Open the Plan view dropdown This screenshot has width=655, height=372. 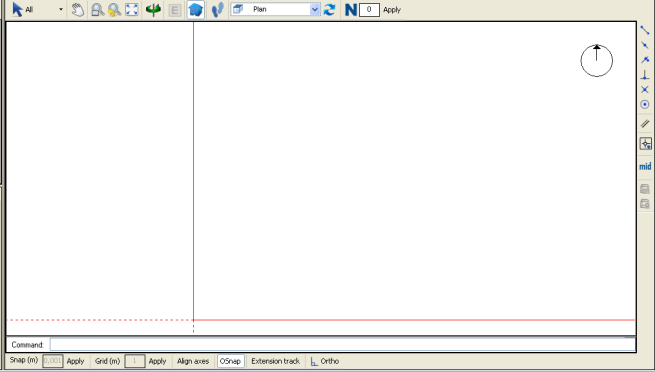(275, 9)
